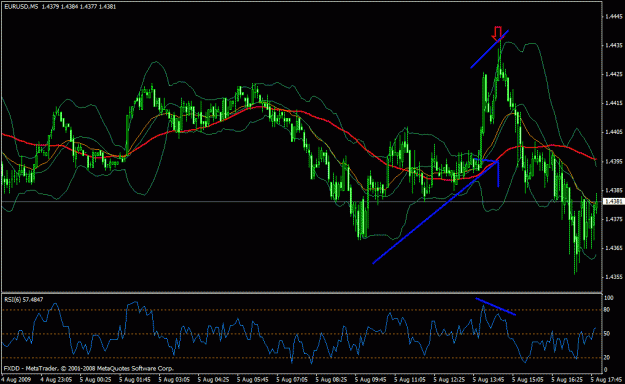
Task: Click the 5 Aug 12:25 time label
Action: 450,379
